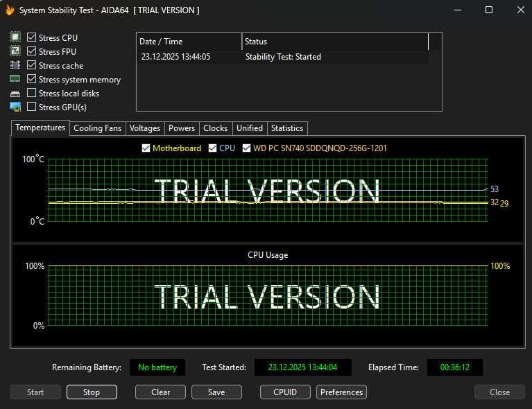Screen dimensions: 532x409
Task: Minimize the AIDA64 window
Action: (458, 10)
